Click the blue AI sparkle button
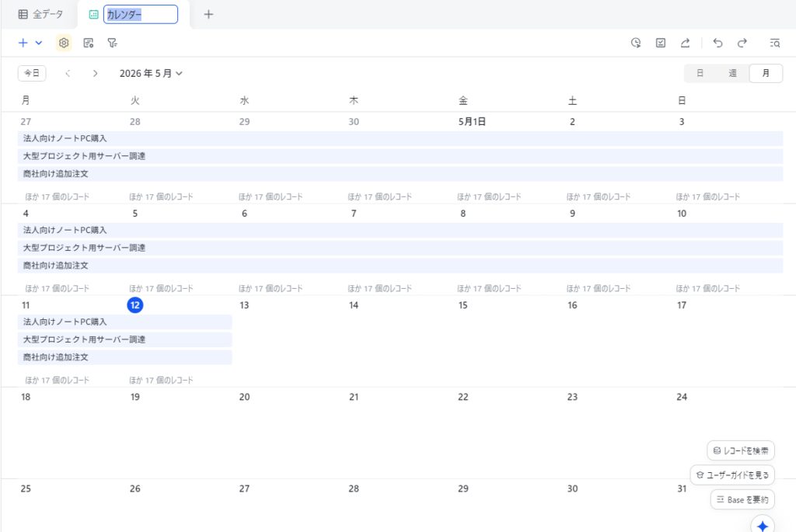 tap(763, 526)
